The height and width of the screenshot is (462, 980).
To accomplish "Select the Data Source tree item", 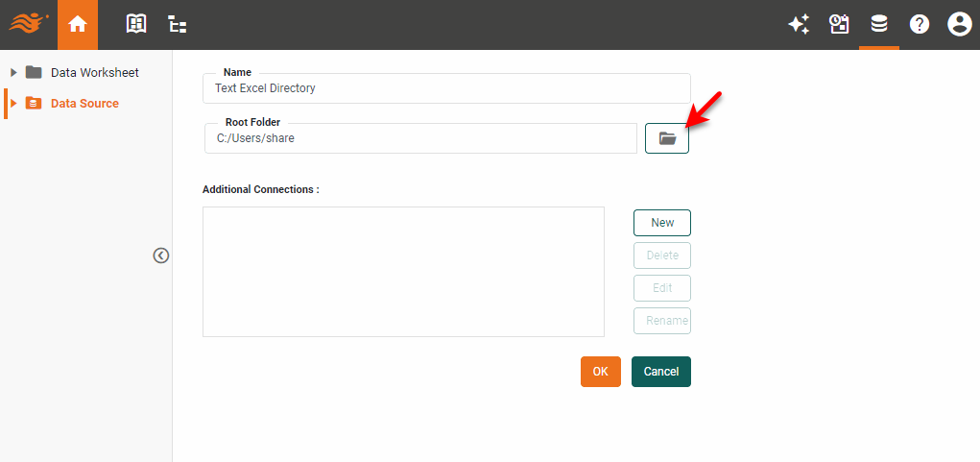I will coord(84,103).
